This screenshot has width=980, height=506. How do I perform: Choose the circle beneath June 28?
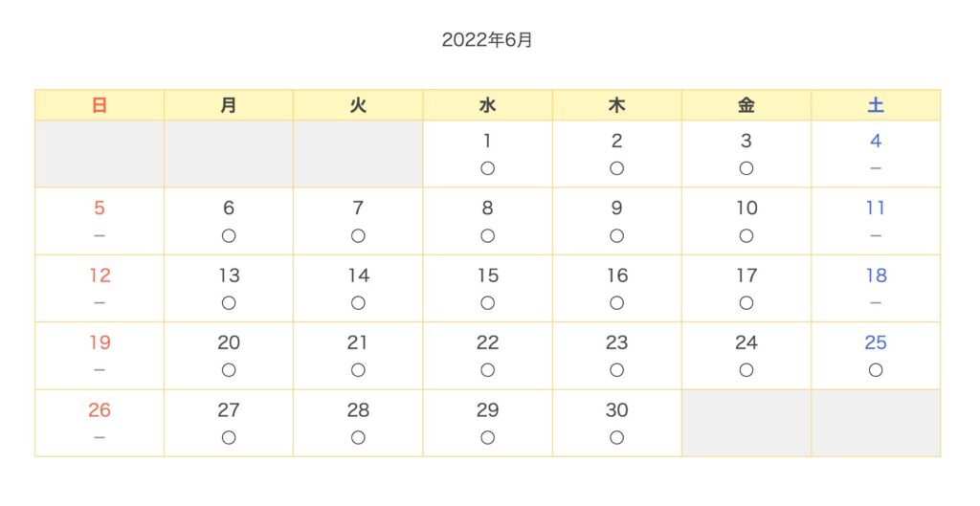(358, 438)
